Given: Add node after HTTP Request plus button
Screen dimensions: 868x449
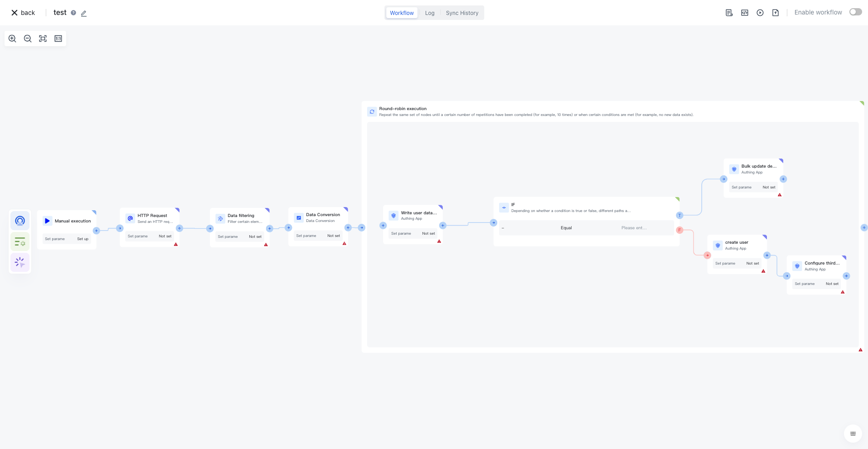Looking at the screenshot, I should tap(179, 228).
